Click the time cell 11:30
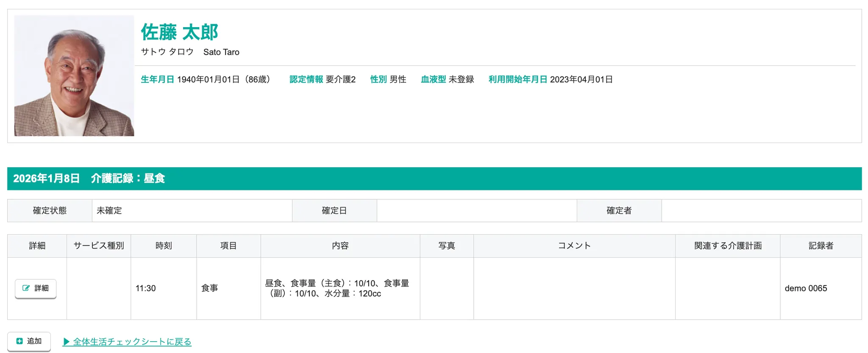Image resolution: width=868 pixels, height=353 pixels. 164,289
